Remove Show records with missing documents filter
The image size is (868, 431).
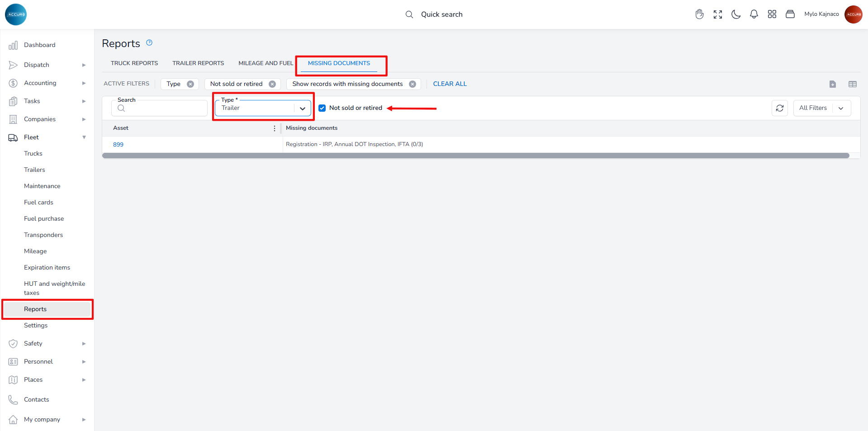point(413,84)
